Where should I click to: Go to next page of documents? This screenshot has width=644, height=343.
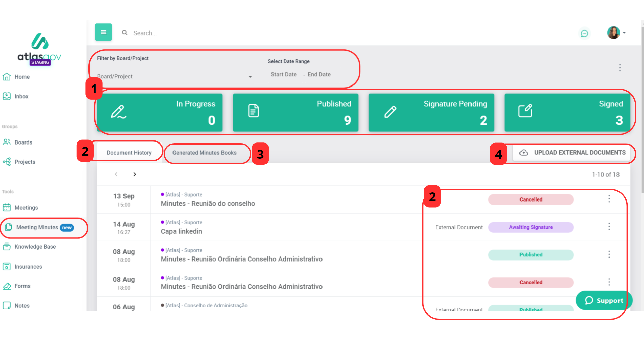click(135, 174)
